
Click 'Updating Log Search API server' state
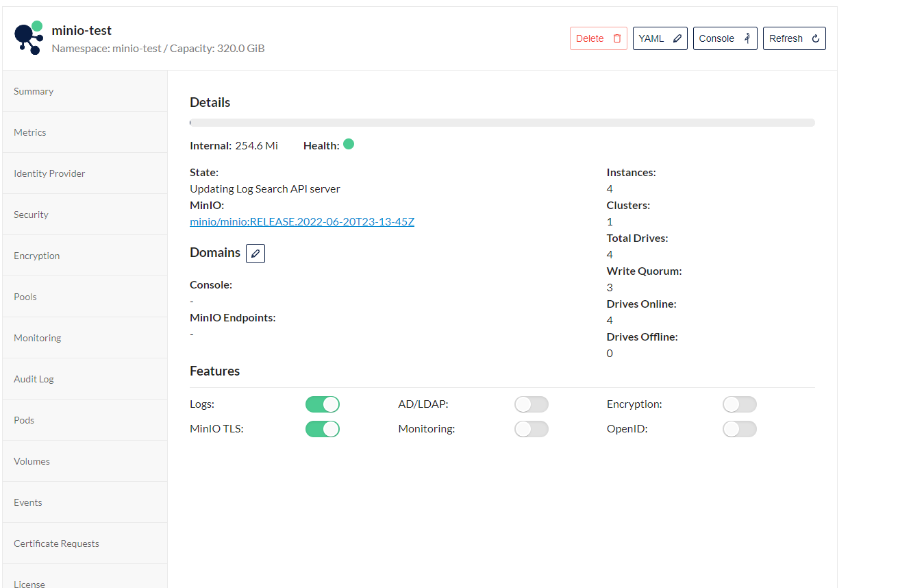(265, 188)
